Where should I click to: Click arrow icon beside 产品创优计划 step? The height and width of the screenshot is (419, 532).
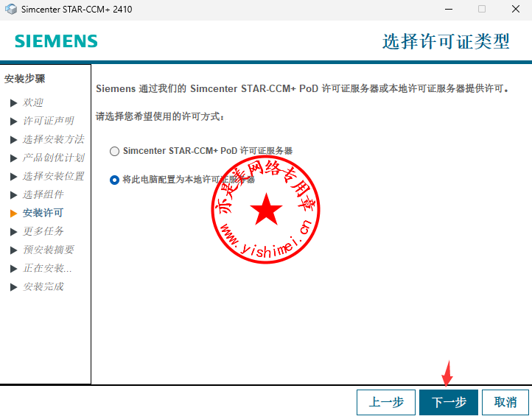[x=13, y=158]
